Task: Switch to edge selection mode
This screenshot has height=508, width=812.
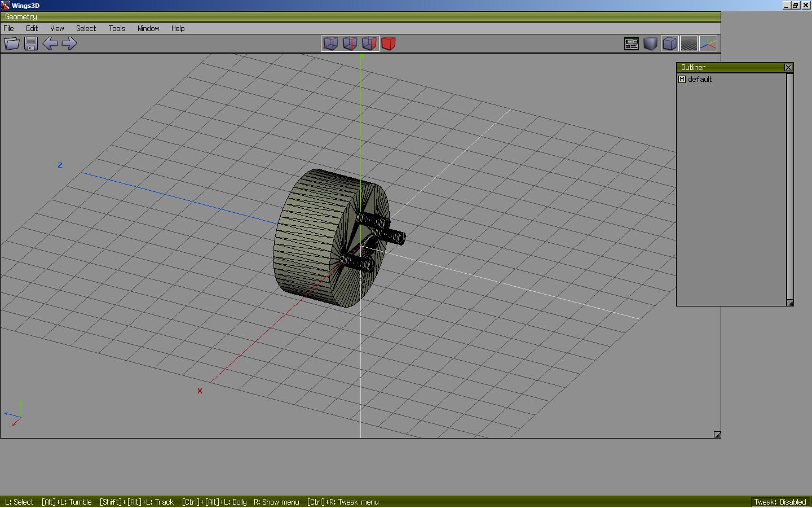Action: pyautogui.click(x=350, y=43)
